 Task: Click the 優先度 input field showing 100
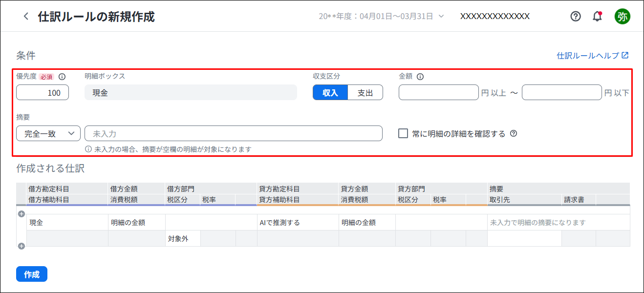click(43, 93)
